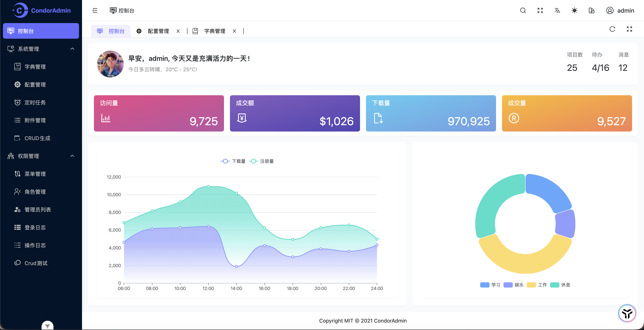Close the 字典管理 tab
Viewport: 644px width, 330px height.
[x=234, y=31]
